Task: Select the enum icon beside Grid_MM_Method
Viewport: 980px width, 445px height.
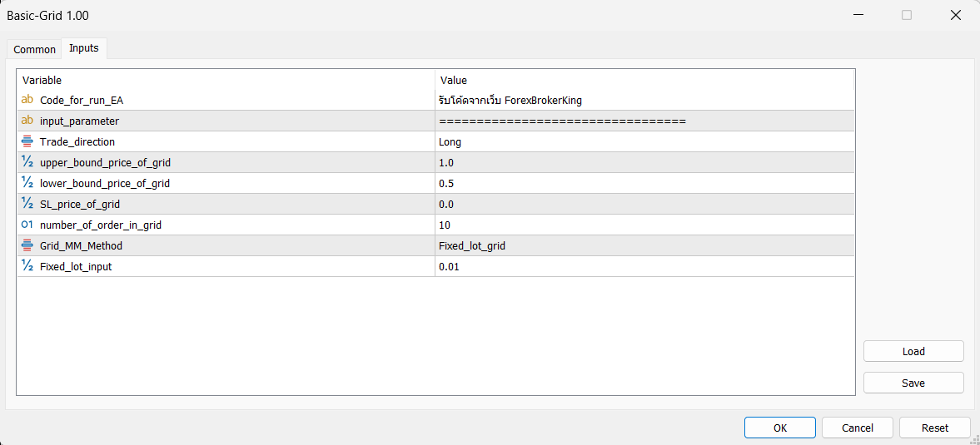Action: tap(27, 246)
